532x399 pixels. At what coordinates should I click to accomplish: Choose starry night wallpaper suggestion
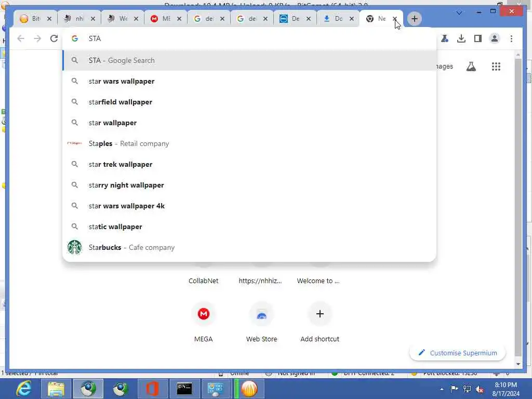[x=249, y=185]
